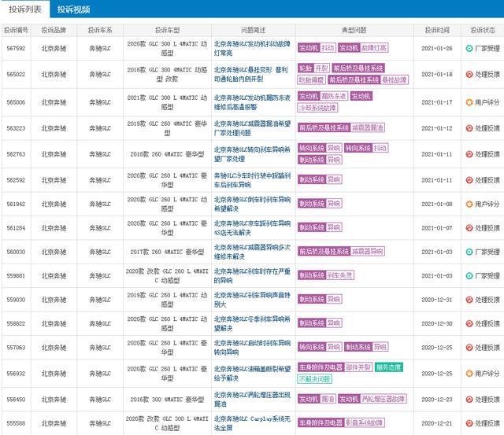Click the 处理反馈 status icon for complaint 561284

(x=469, y=228)
